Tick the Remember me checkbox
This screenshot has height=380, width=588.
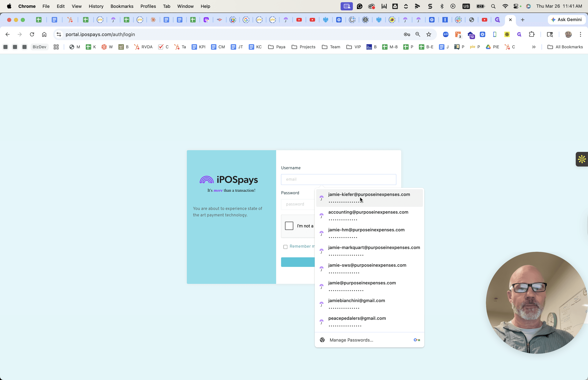pyautogui.click(x=285, y=247)
